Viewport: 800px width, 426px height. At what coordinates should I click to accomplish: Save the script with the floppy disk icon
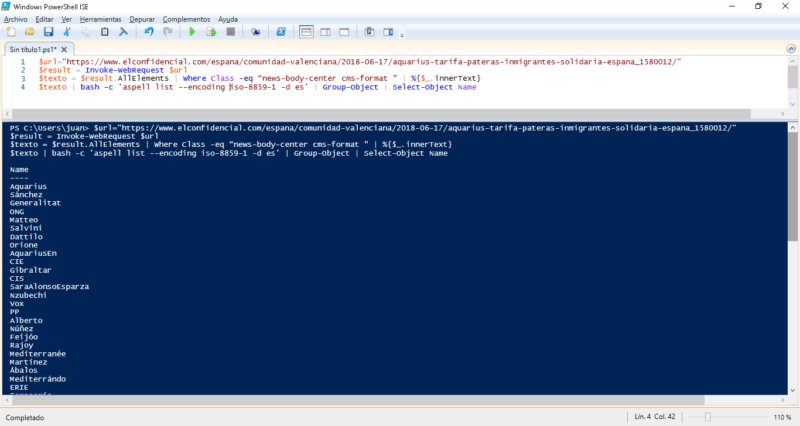46,32
